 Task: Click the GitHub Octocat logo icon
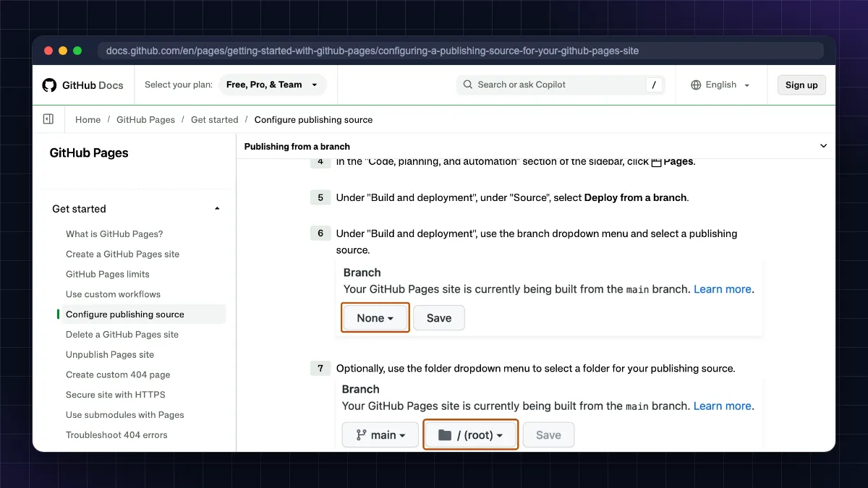(49, 85)
